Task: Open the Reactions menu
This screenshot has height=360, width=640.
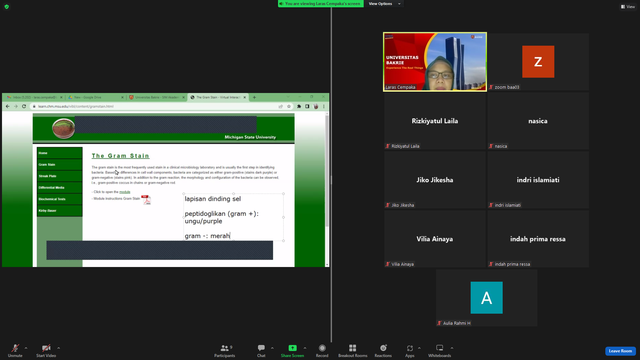Action: [383, 350]
